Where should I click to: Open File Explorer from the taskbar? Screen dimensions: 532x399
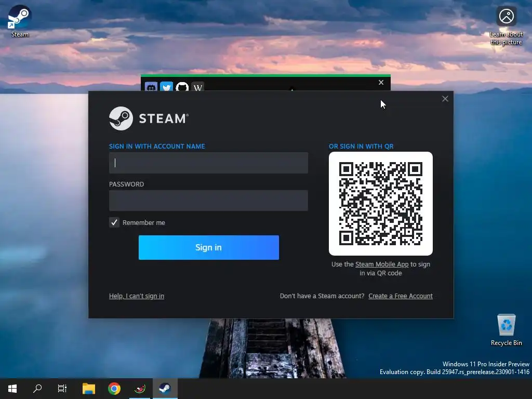coord(88,389)
